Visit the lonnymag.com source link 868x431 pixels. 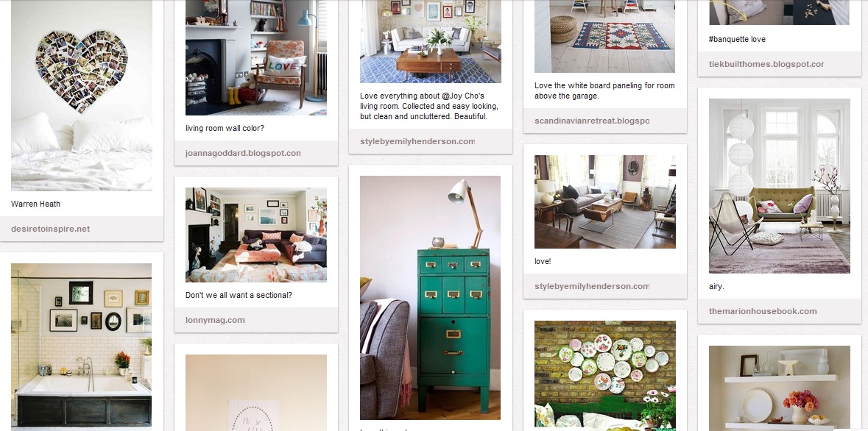215,320
